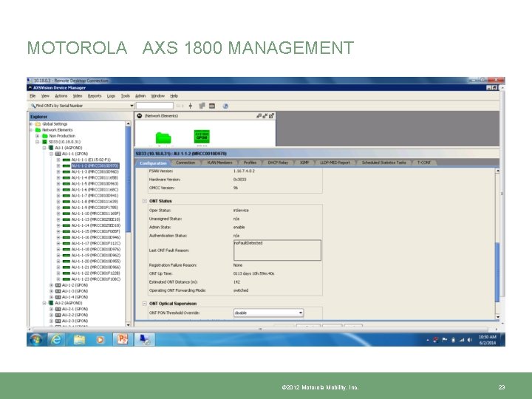532x399 pixels.
Task: Click the network signal tray icon
Action: click(x=461, y=340)
